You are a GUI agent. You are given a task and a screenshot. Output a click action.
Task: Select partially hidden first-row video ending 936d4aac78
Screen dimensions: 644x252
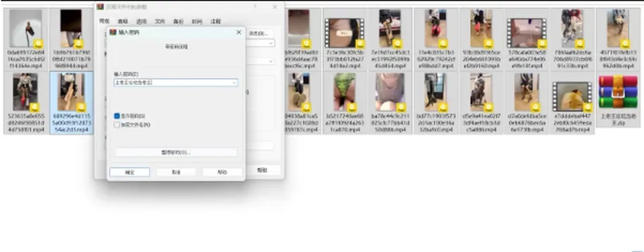point(299,29)
